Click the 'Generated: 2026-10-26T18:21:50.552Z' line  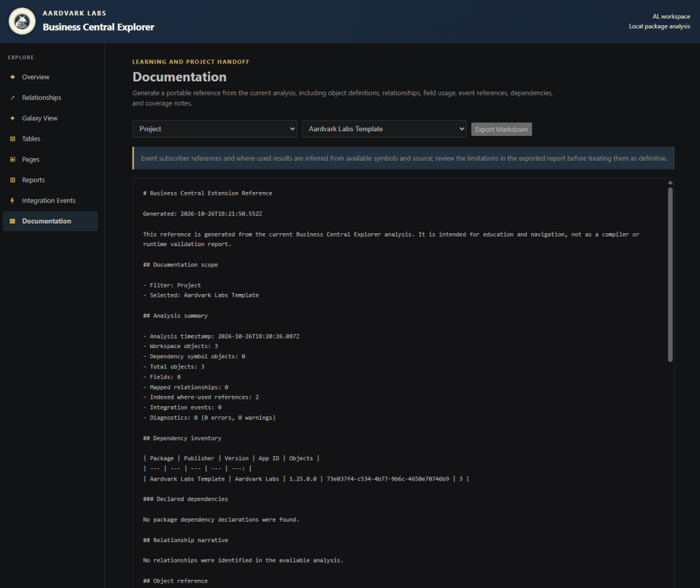point(203,214)
